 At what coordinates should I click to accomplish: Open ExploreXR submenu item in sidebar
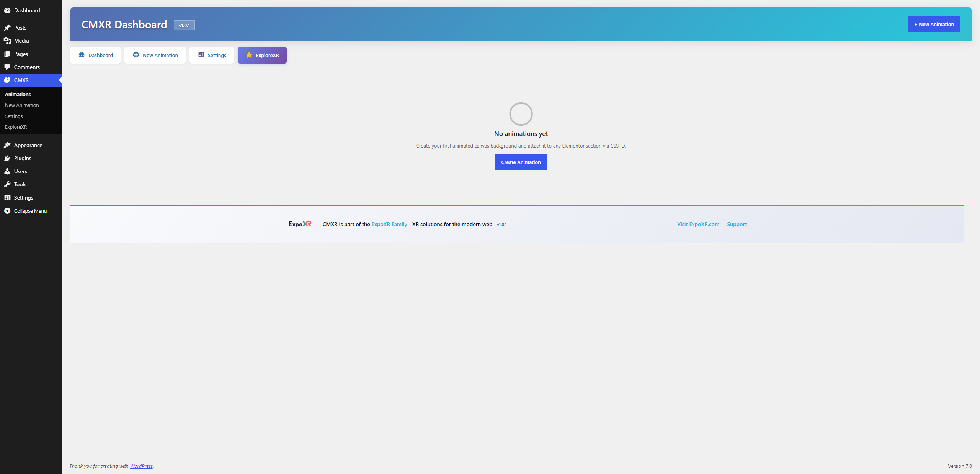pyautogui.click(x=16, y=127)
